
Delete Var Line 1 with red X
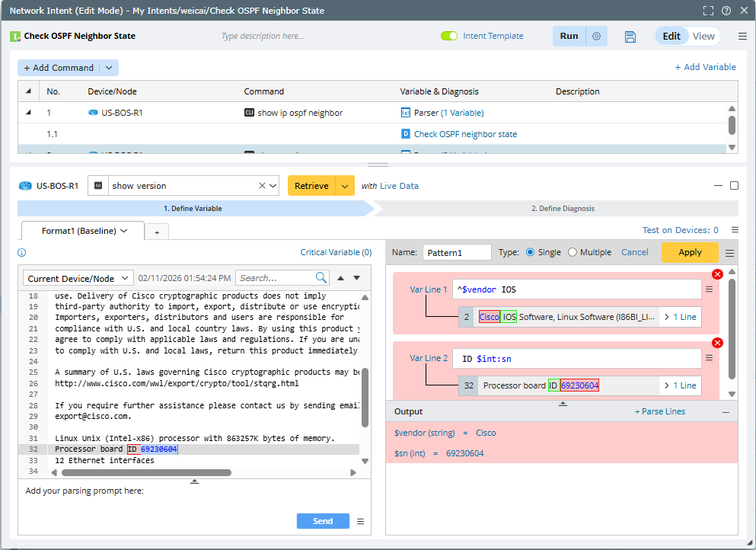coord(716,274)
